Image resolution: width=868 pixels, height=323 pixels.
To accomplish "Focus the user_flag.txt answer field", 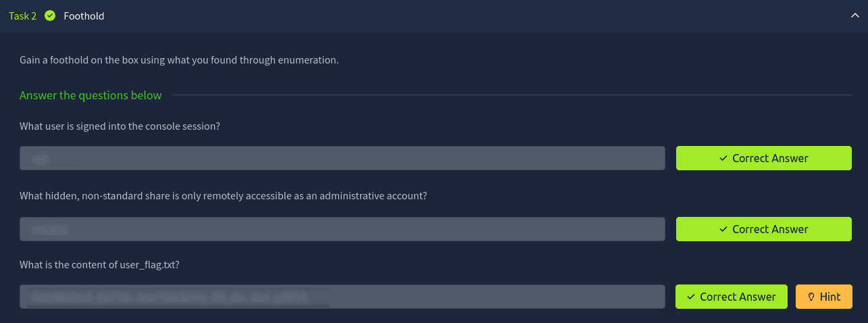I will [342, 297].
